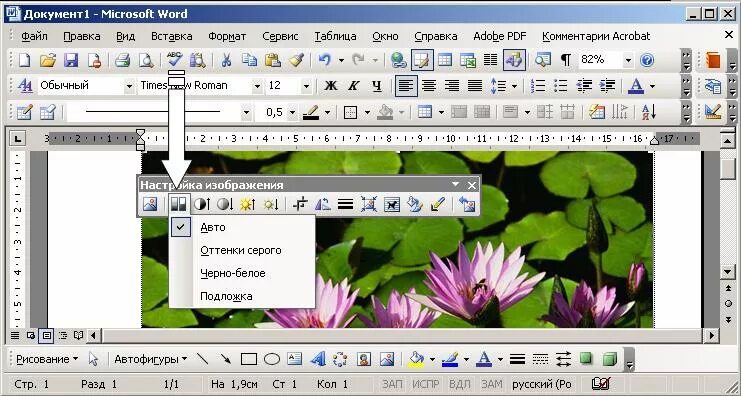Image resolution: width=741 pixels, height=396 pixels.
Task: Click Insert Picture icon in Настройка изображения toolbar
Action: pyautogui.click(x=150, y=205)
